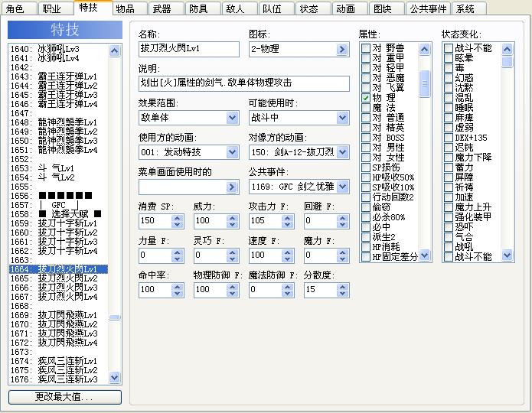532x413 pixels.
Task: Select skill 1659: 拔刀十字斩Lv1
Action: 58,223
